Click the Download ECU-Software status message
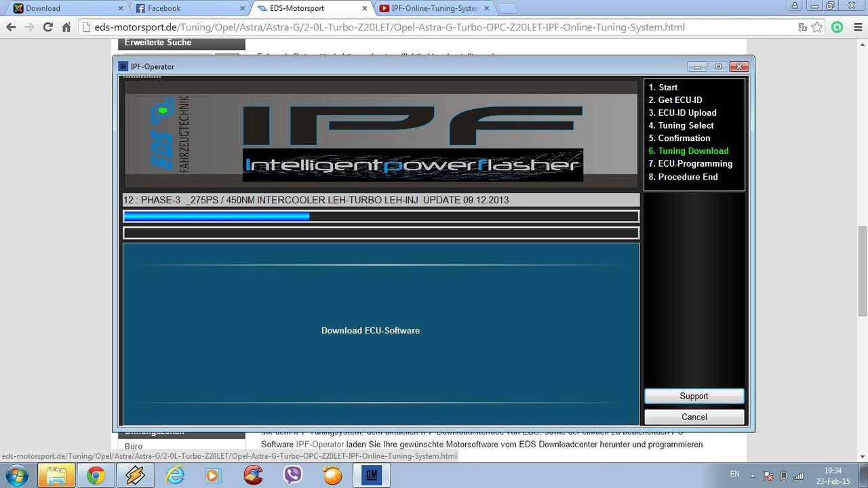 click(x=370, y=331)
